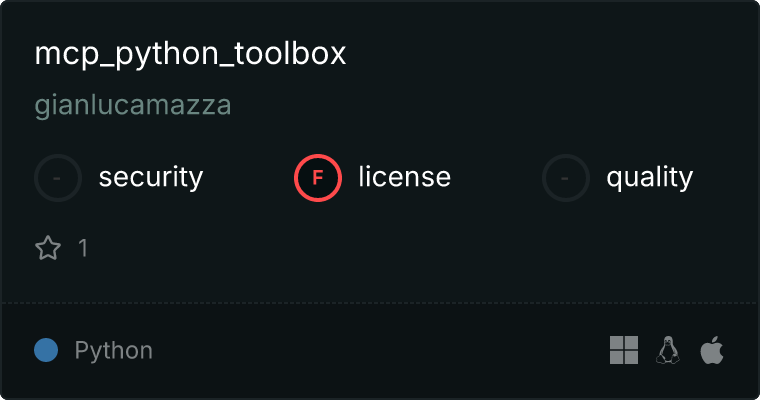Click the dashed divider above the footer

click(380, 303)
